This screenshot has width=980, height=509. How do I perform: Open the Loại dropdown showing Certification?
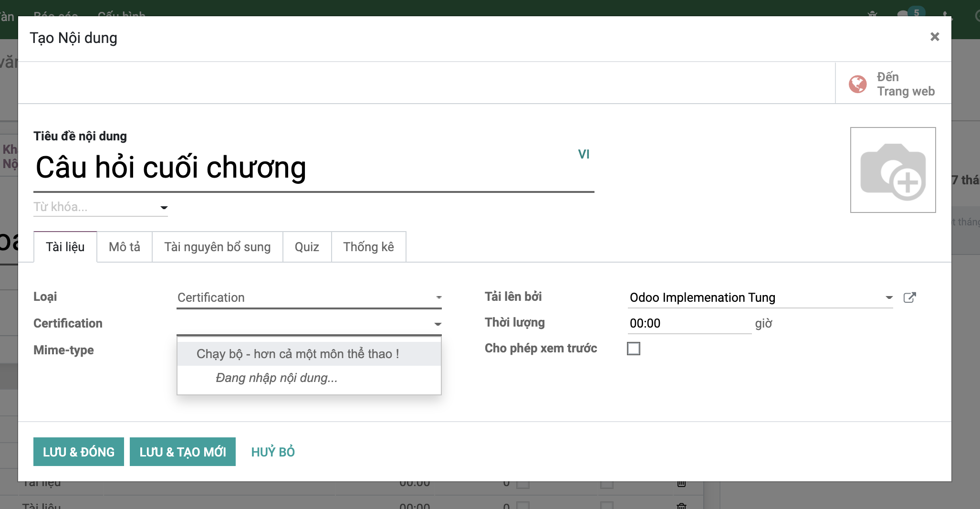pos(308,297)
